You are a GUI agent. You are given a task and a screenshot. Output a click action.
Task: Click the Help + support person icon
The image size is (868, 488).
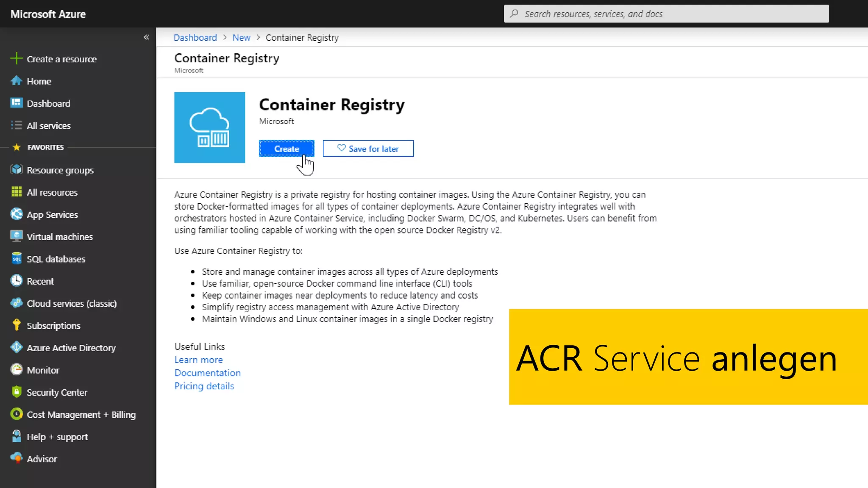16,436
